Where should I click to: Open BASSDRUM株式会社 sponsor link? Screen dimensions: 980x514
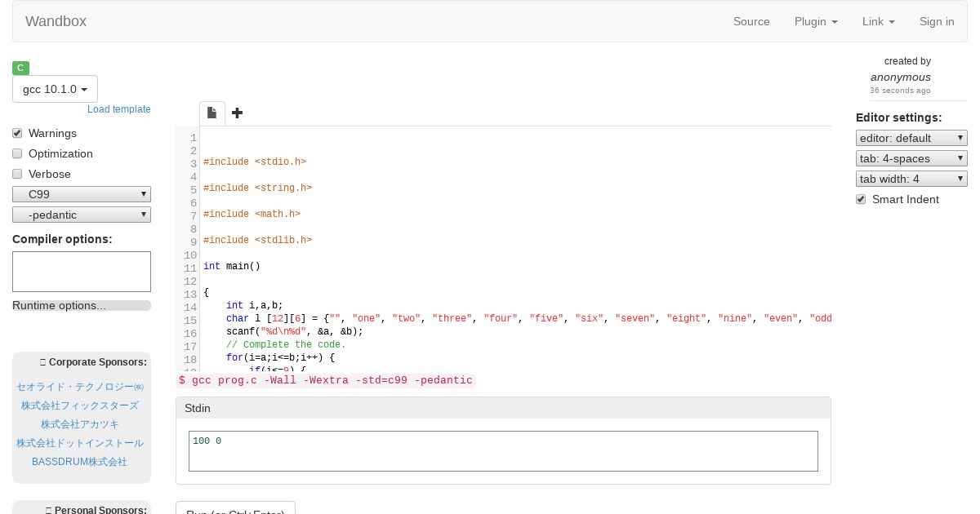click(80, 462)
